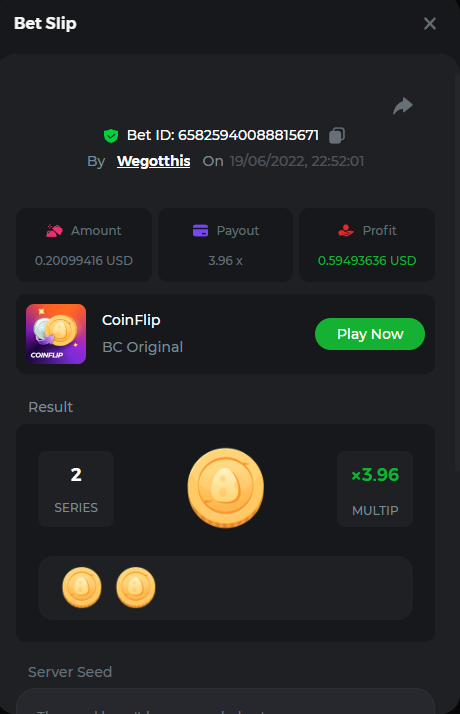Click the red Profit hand icon
Viewport: 460px width, 714px height.
pos(346,230)
